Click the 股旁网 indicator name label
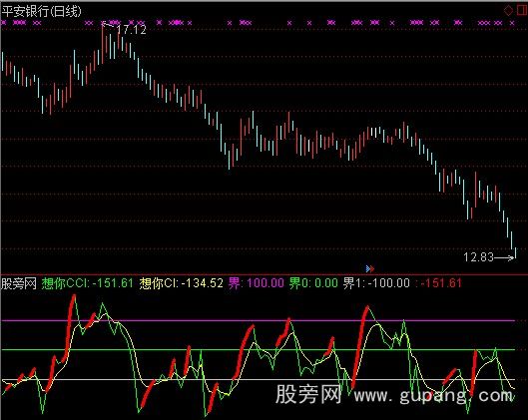Screen dimensions: 528x420 point(19,283)
